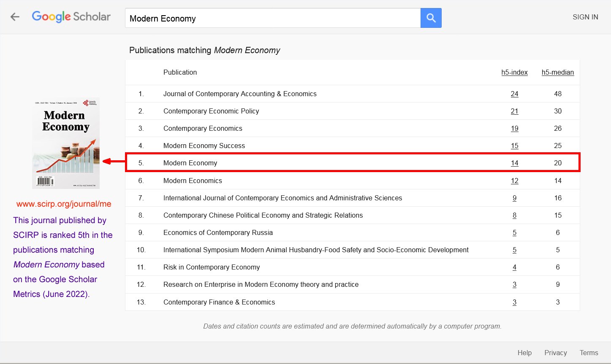This screenshot has width=611, height=364.
Task: Sort by the h5-index column header
Action: click(x=514, y=72)
